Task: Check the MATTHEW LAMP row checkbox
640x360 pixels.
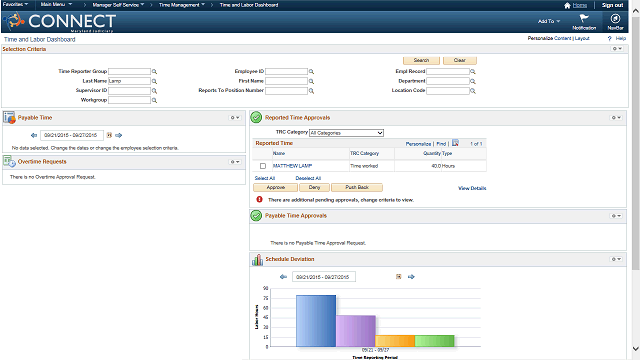Action: tap(263, 166)
